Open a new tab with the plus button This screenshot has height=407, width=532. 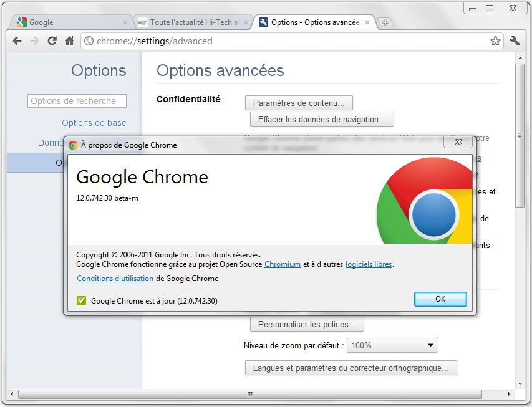coord(385,22)
